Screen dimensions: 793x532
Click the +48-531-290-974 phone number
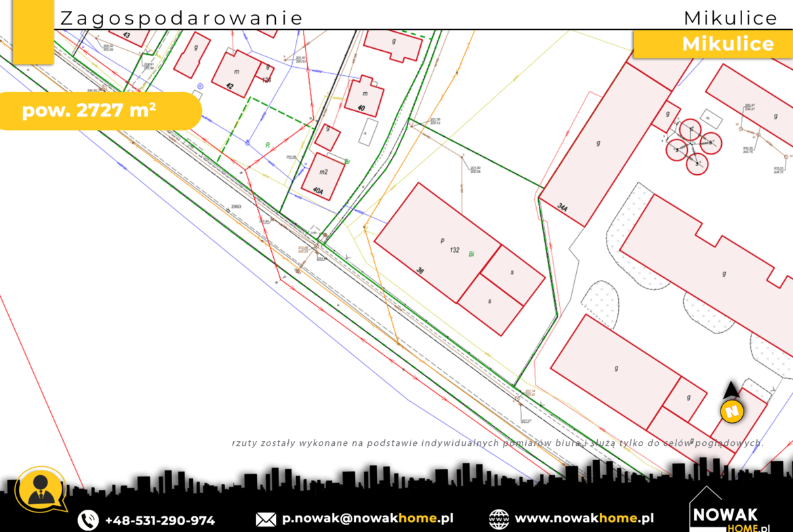pyautogui.click(x=159, y=520)
